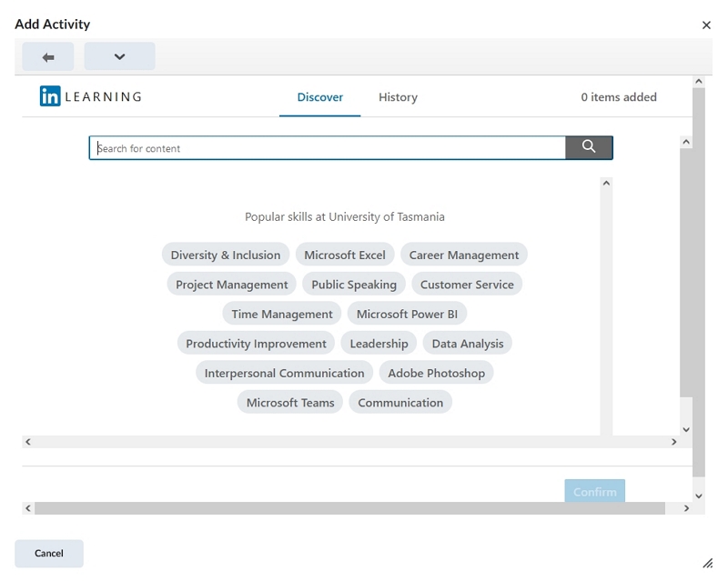The image size is (728, 581).
Task: Click the magnifier search button
Action: point(589,147)
